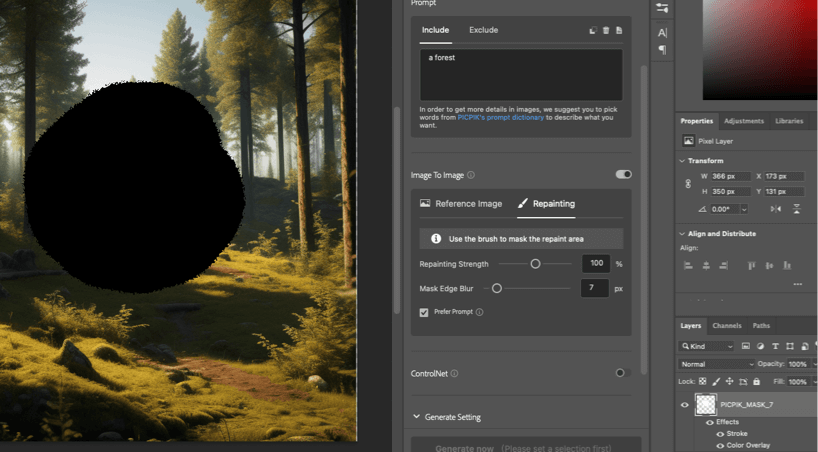Open the Character panel icon

tap(662, 32)
